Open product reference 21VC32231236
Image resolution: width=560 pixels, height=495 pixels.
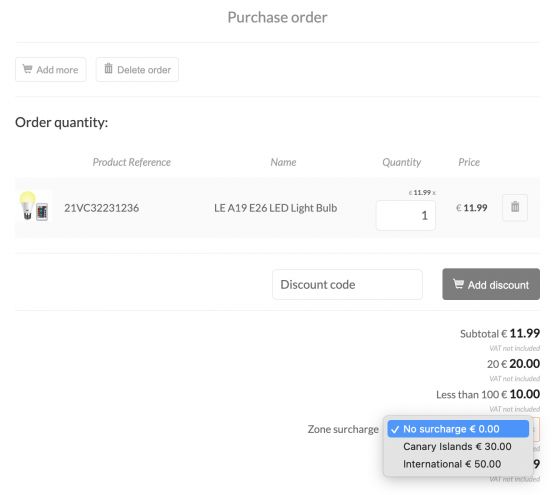(x=101, y=208)
